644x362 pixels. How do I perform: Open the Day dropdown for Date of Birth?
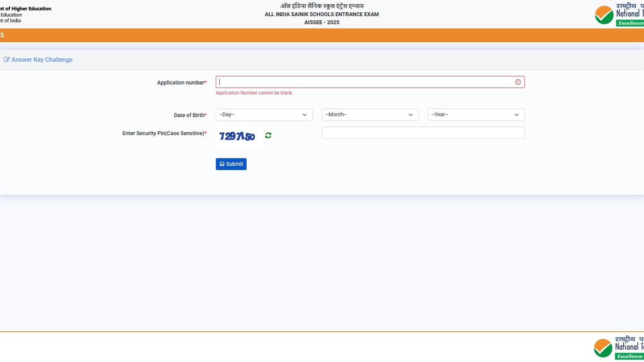tap(264, 115)
